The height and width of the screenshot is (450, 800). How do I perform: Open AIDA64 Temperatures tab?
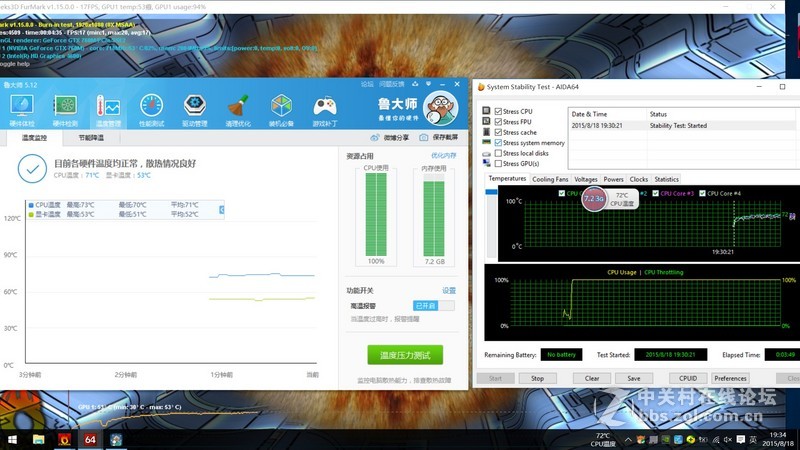pyautogui.click(x=507, y=179)
